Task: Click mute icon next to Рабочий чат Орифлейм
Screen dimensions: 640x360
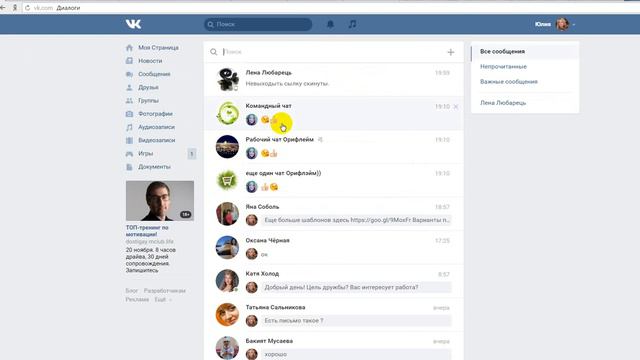Action: point(320,140)
